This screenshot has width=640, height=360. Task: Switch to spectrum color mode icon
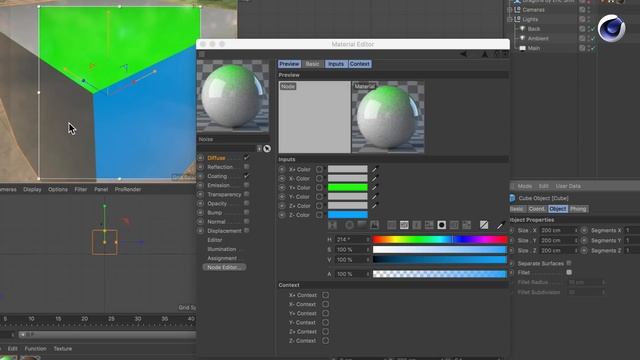362,225
